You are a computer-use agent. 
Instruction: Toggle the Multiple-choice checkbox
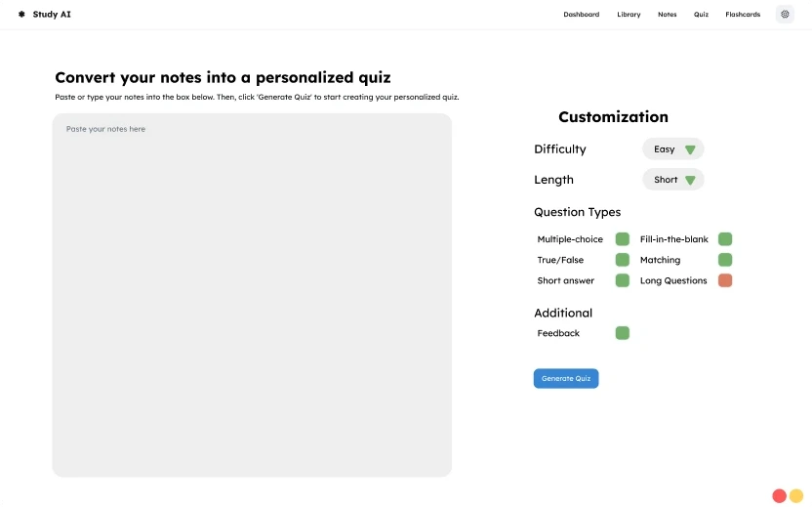pyautogui.click(x=622, y=239)
